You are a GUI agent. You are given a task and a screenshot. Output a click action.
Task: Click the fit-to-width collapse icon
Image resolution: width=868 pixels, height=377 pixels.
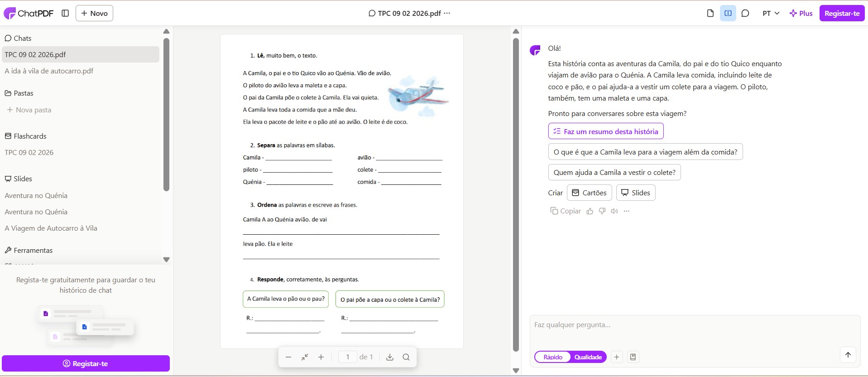coord(305,357)
